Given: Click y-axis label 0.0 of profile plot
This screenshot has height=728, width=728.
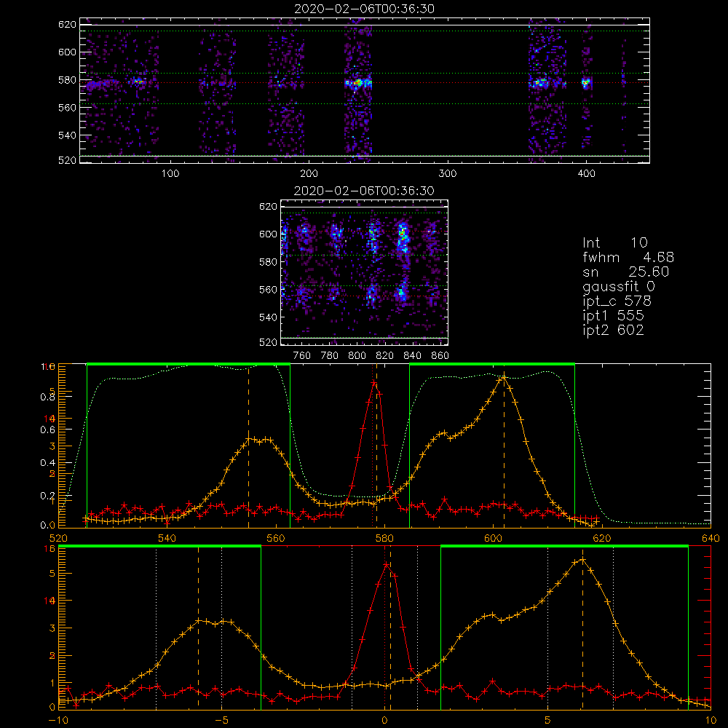Looking at the screenshot, I should pos(48,525).
